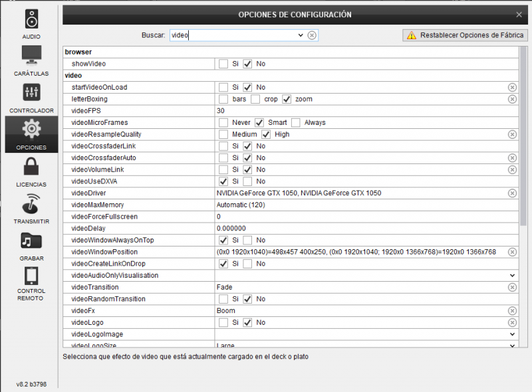The height and width of the screenshot is (392, 532).
Task: Set videoResampleQuality to Medium
Action: [223, 134]
